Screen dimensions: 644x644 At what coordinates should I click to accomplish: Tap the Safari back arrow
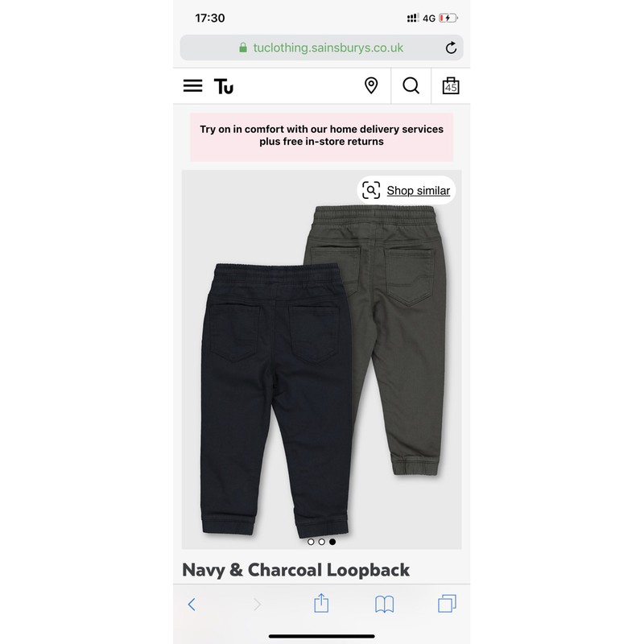pos(192,605)
